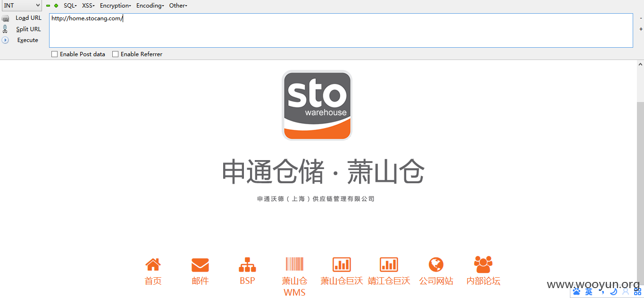Viewport: 644px width, 298px height.
Task: Expand the Encoding menu
Action: click(150, 6)
